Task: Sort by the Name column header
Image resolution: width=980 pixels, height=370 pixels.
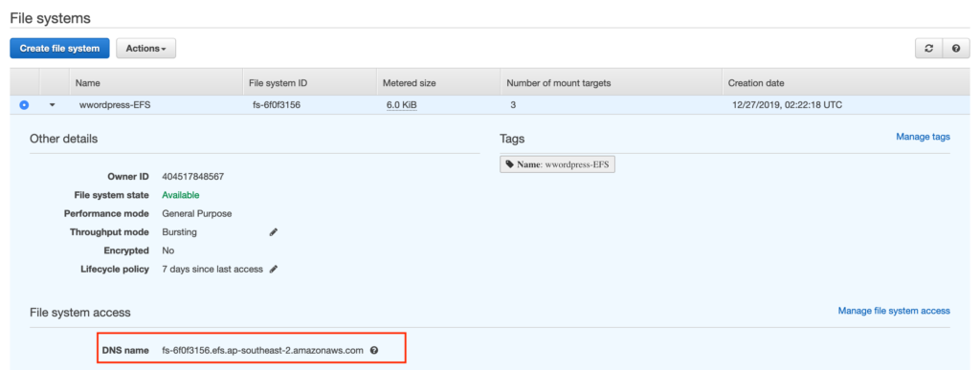Action: pos(87,83)
